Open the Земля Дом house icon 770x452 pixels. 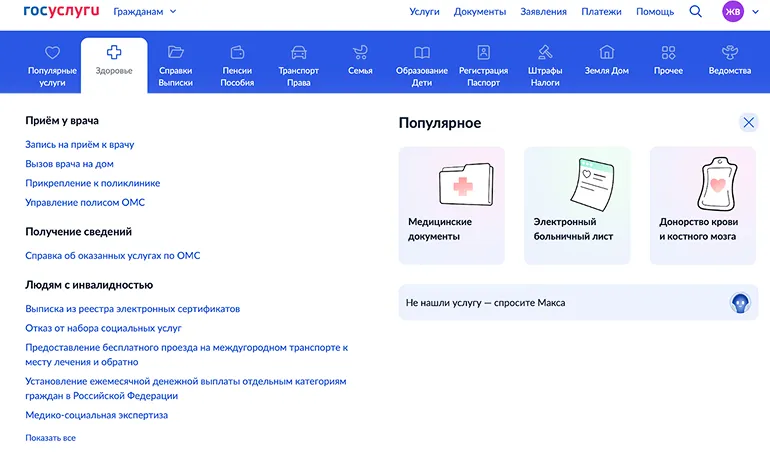(606, 52)
